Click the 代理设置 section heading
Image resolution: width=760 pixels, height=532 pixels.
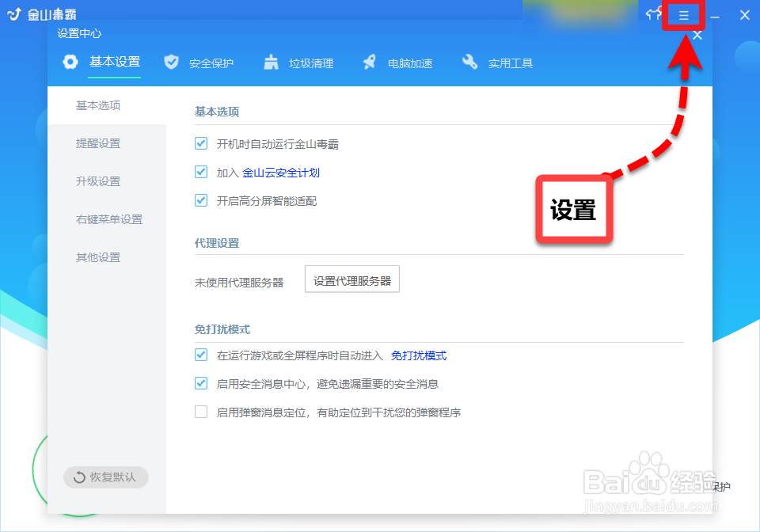(217, 243)
